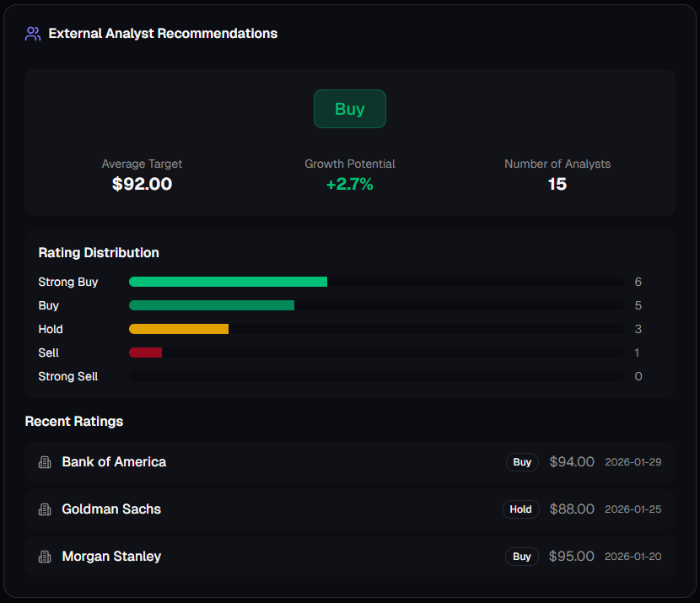Click the analysts icon beside External Analyst Recommendations

pyautogui.click(x=32, y=33)
